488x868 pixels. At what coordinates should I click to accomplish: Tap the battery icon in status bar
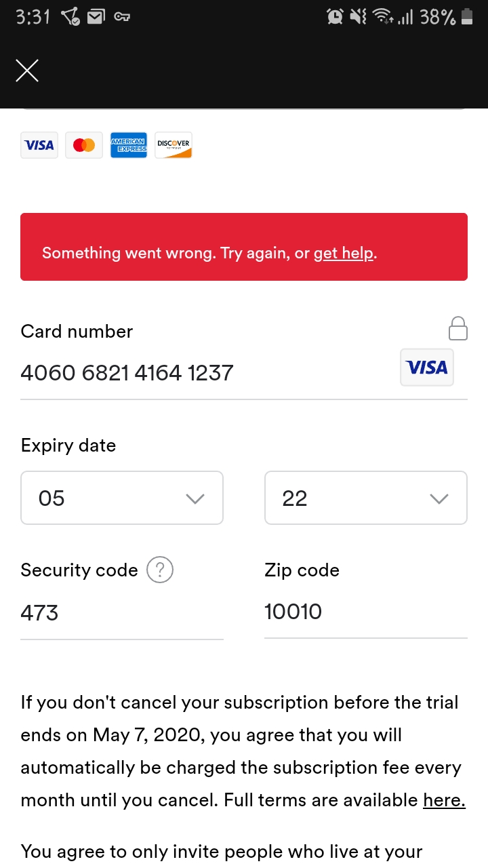tap(466, 17)
